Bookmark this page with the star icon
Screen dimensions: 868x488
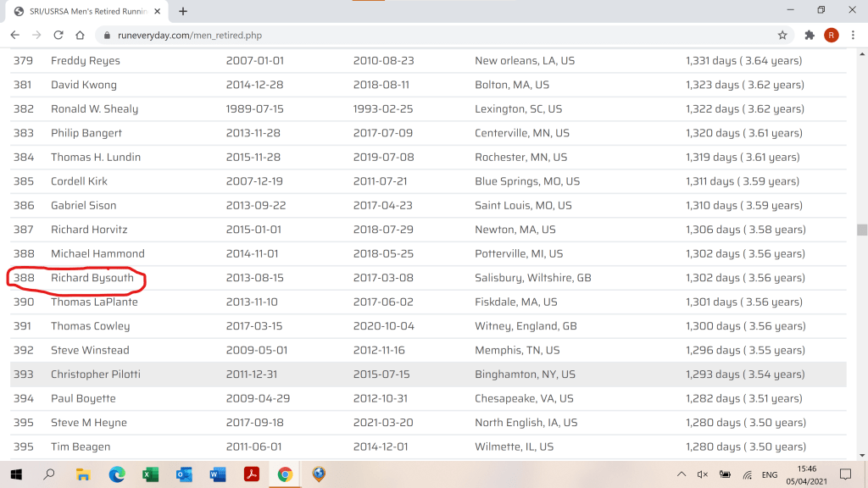(782, 35)
